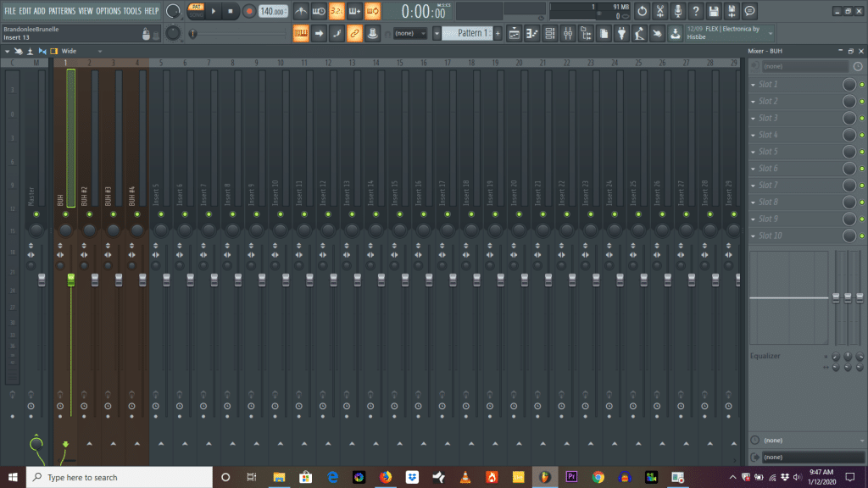Open Adobe Premiere Pro from the taskbar
Image resolution: width=868 pixels, height=488 pixels.
point(572,477)
